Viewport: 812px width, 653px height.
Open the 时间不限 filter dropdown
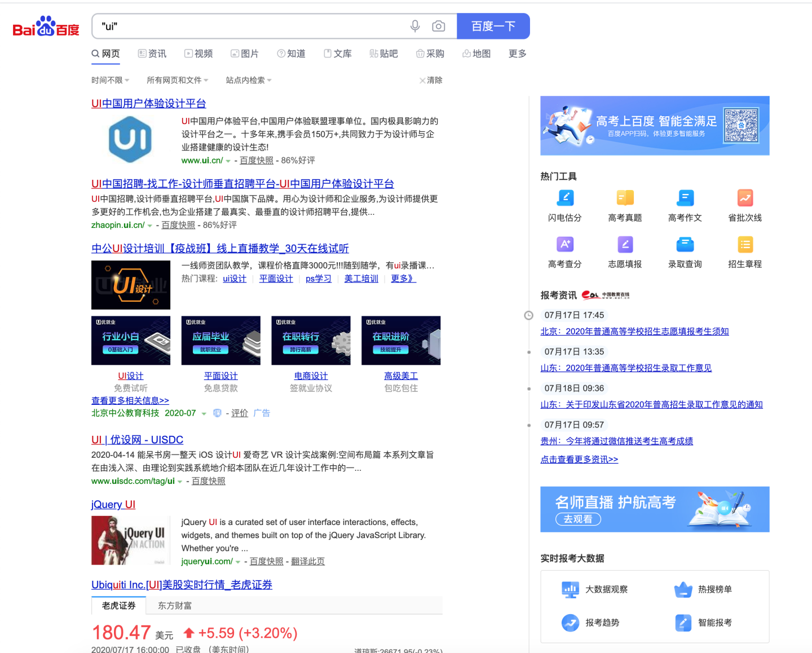[110, 80]
